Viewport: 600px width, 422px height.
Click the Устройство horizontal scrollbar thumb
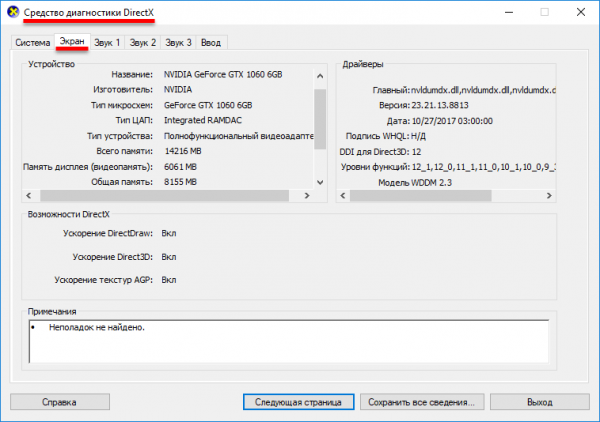tap(165, 196)
